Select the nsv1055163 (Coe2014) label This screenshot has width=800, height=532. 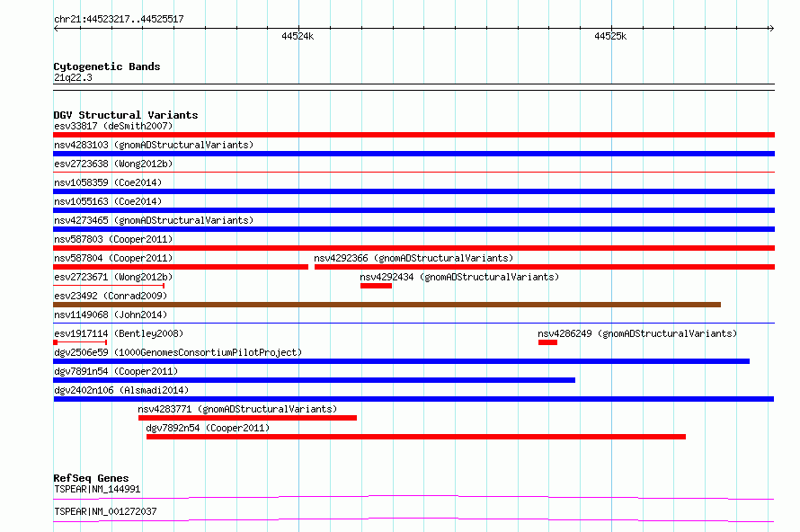pos(108,201)
